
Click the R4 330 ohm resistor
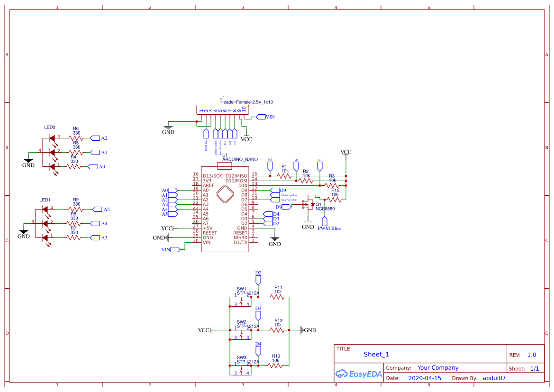pyautogui.click(x=73, y=166)
